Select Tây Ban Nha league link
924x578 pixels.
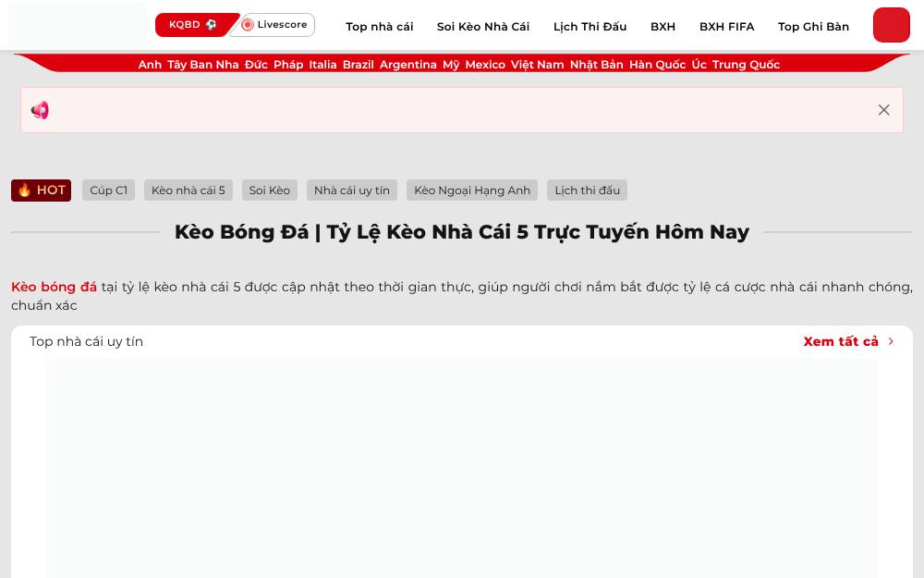pos(202,65)
